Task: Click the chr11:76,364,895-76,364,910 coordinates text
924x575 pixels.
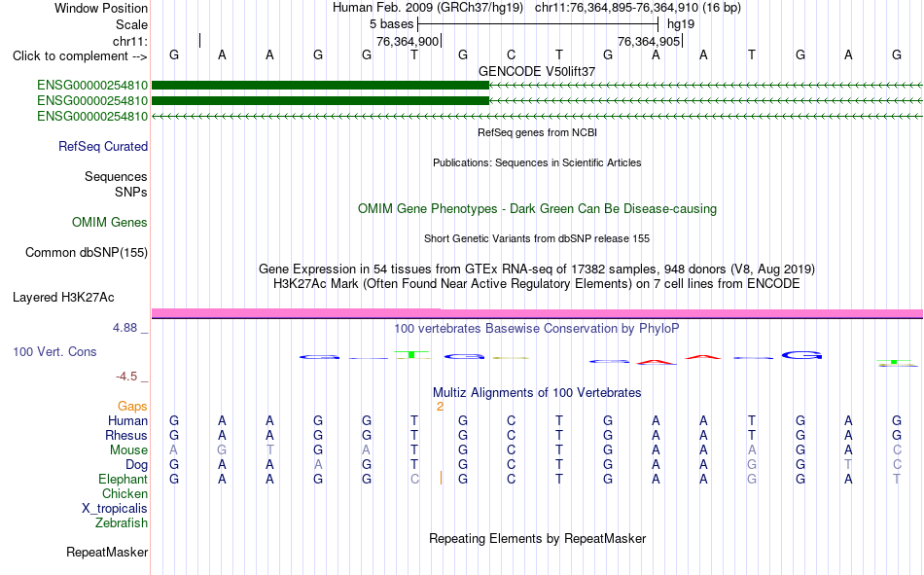Action: tap(638, 8)
